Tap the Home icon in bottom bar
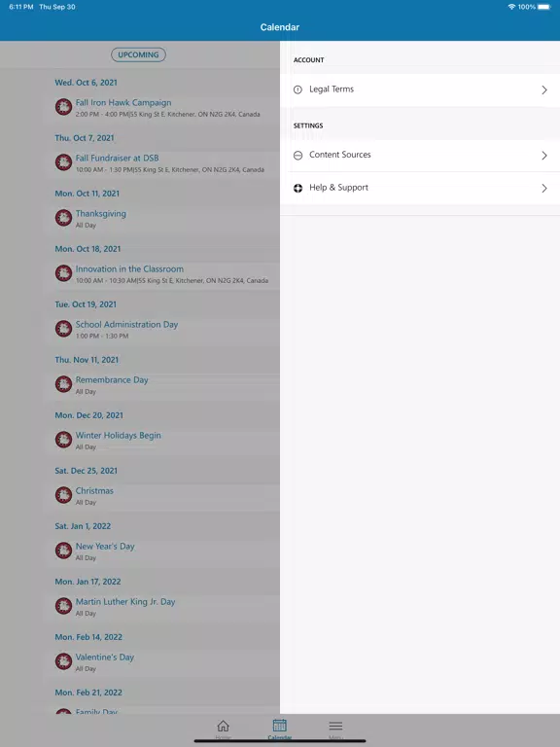 click(x=223, y=726)
